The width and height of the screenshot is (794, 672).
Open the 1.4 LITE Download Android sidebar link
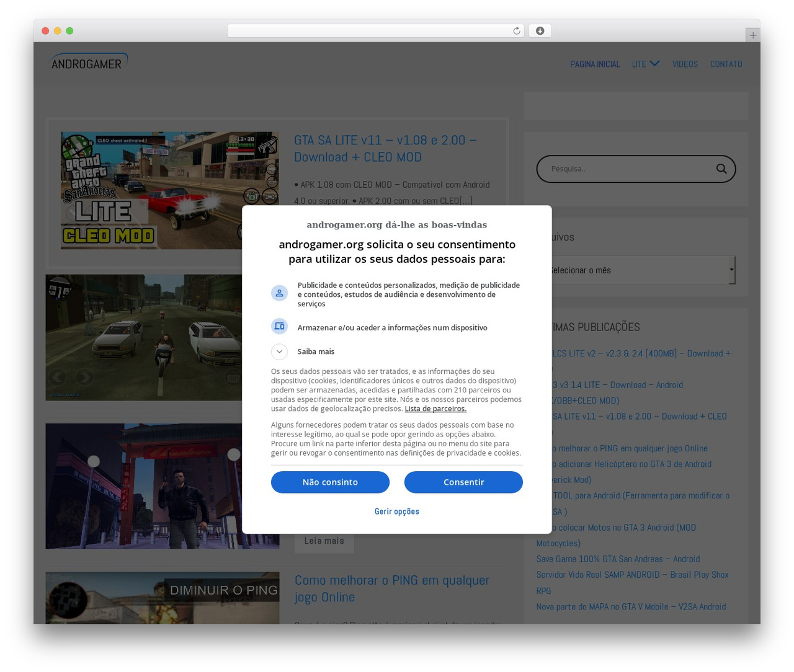coord(617,385)
